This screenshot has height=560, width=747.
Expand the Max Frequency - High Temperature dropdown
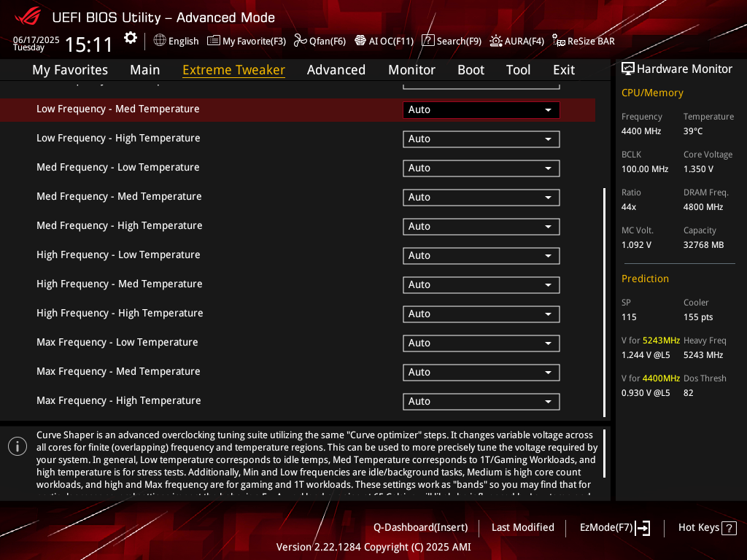pyautogui.click(x=481, y=402)
